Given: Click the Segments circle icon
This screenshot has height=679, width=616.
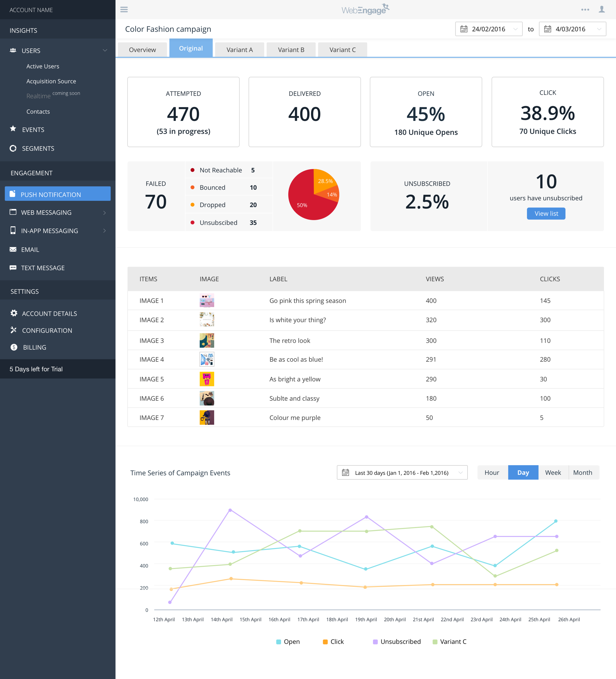Looking at the screenshot, I should point(13,148).
